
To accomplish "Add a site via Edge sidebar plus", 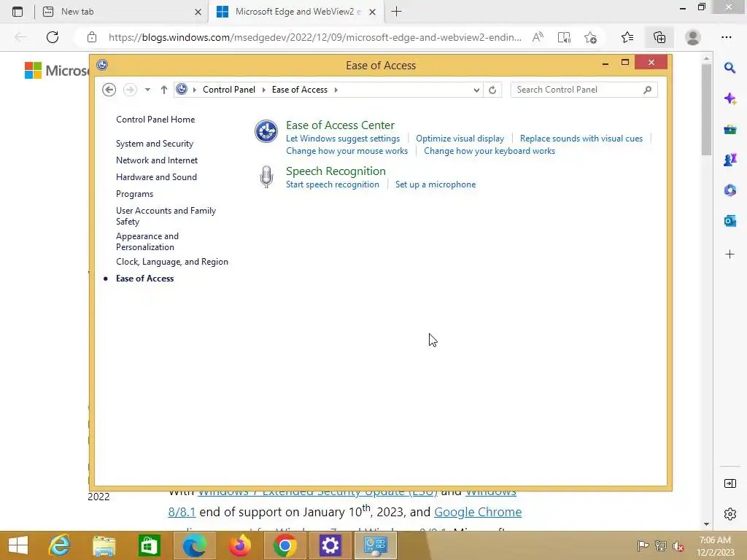I will pos(729,254).
